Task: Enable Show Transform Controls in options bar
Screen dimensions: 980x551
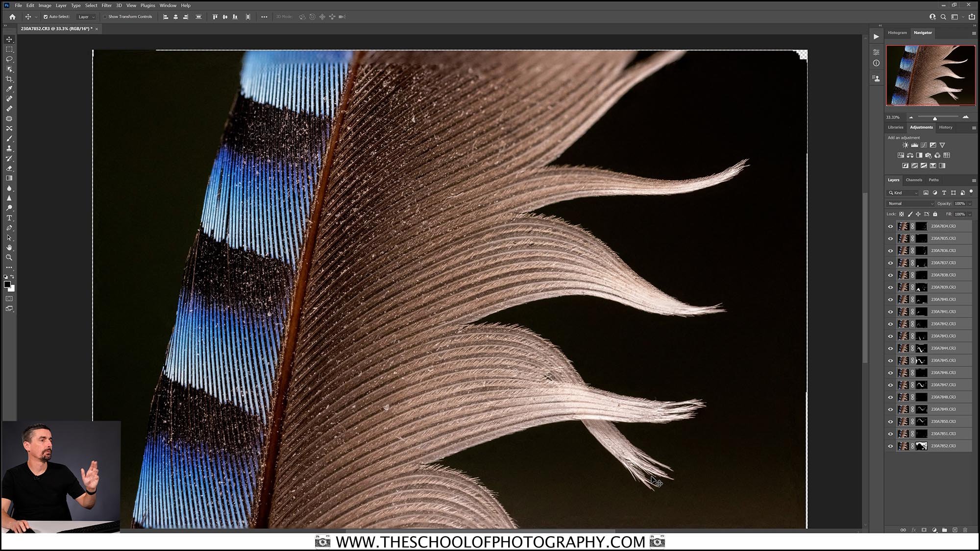Action: coord(105,16)
